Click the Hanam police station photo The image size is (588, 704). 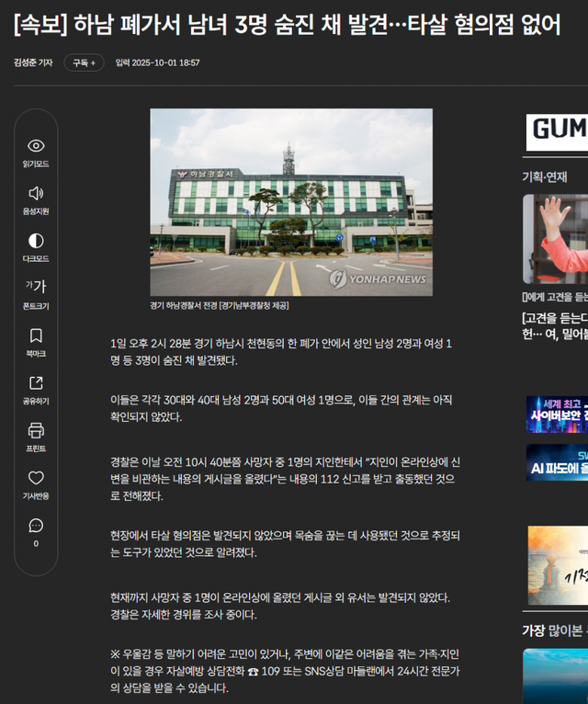[x=291, y=201]
